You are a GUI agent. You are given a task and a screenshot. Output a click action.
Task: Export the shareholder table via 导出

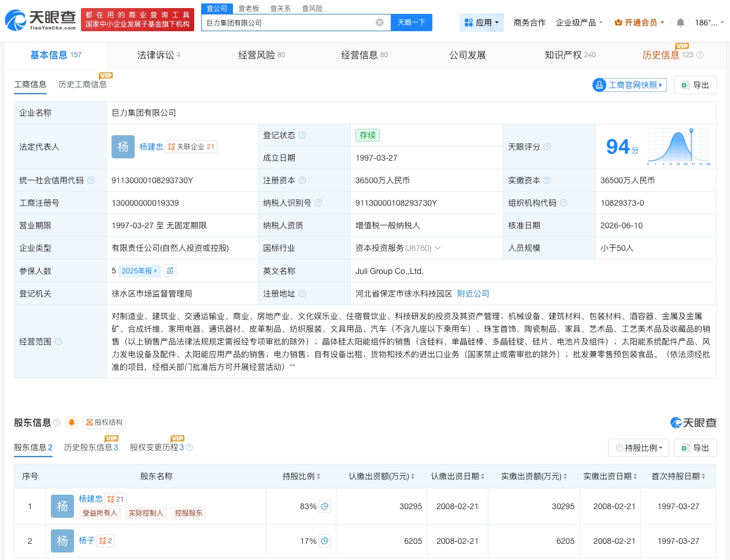[695, 448]
